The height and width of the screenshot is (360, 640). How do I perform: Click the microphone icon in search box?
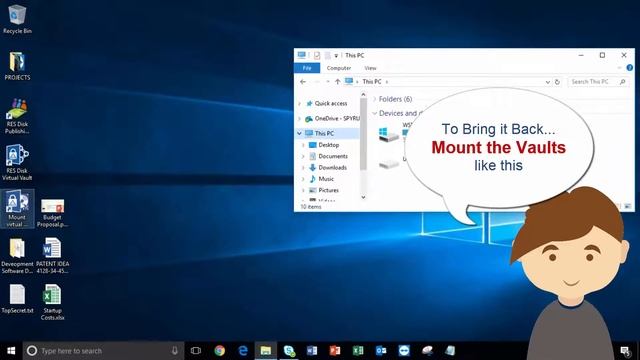tap(175, 351)
